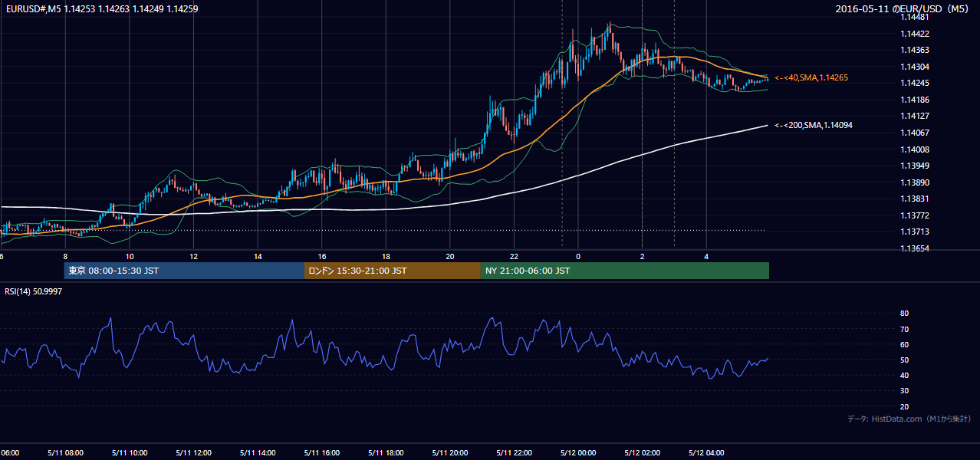Screen dimensions: 980x460
Task: Click hour label 20 under price chart
Action: [x=450, y=256]
